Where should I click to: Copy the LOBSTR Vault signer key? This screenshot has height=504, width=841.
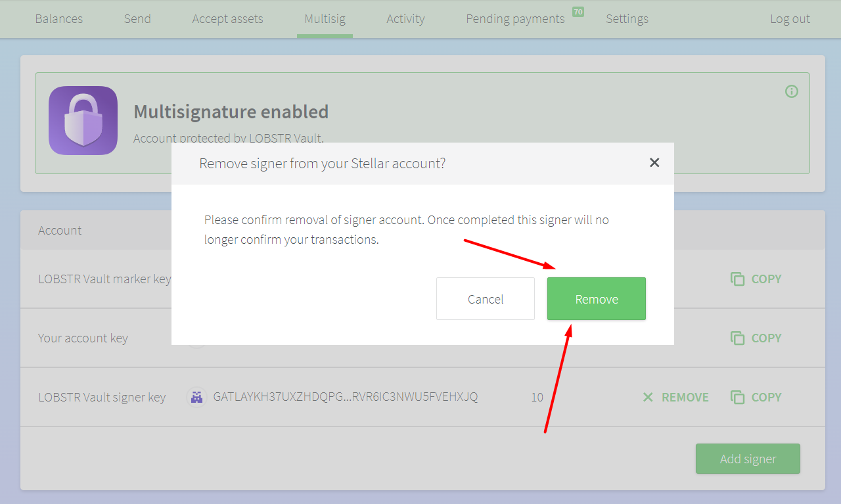click(x=756, y=397)
